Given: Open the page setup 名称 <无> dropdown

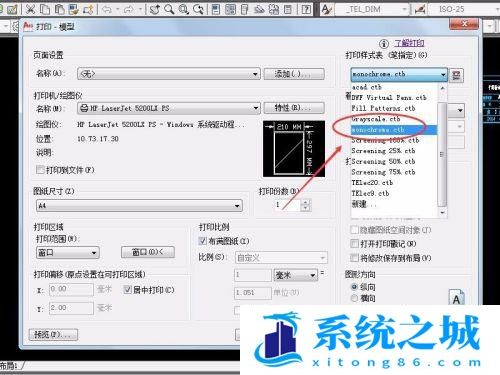Looking at the screenshot, I should tap(168, 74).
